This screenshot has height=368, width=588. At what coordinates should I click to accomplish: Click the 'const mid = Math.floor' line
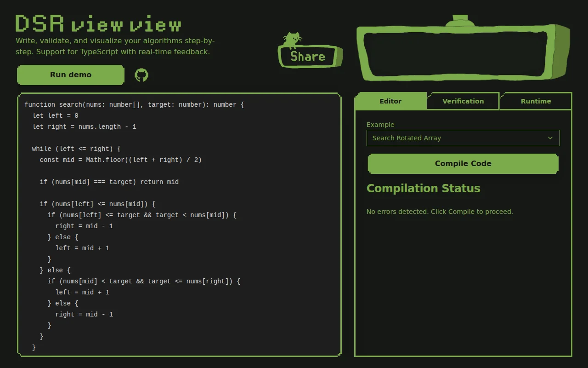[x=121, y=160]
